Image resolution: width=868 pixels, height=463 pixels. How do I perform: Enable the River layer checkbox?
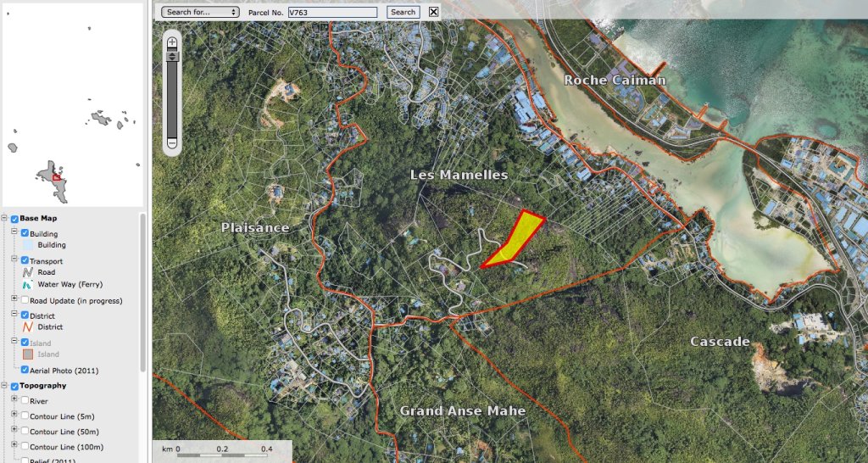[25, 401]
